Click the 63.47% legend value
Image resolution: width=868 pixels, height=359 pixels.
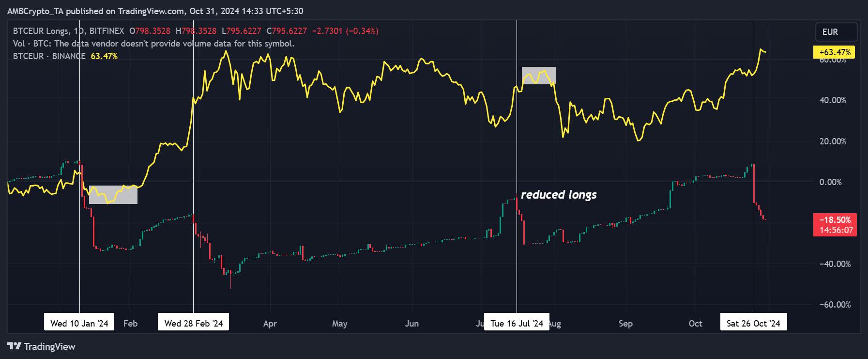coord(104,56)
